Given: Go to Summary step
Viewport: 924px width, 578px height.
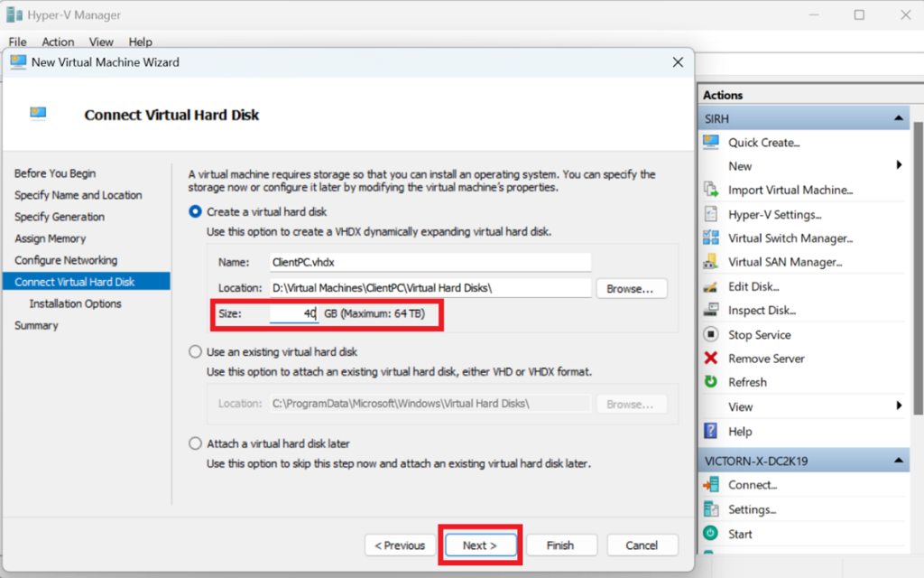Looking at the screenshot, I should pyautogui.click(x=36, y=325).
